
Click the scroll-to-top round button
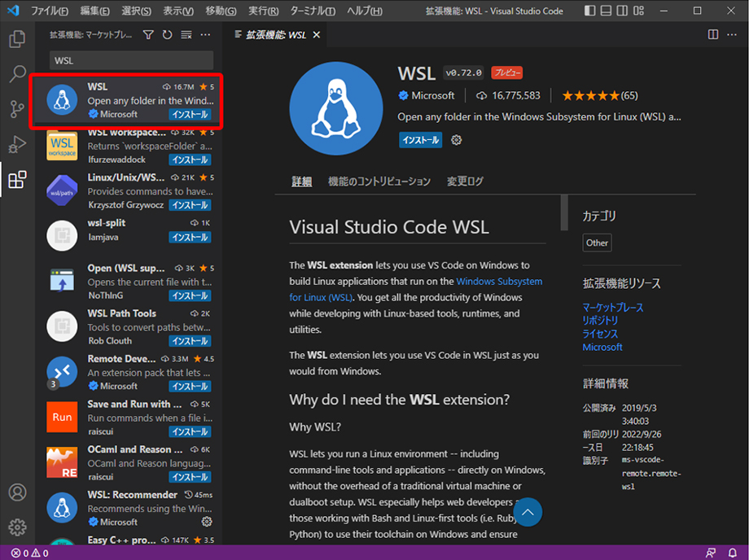pyautogui.click(x=528, y=512)
